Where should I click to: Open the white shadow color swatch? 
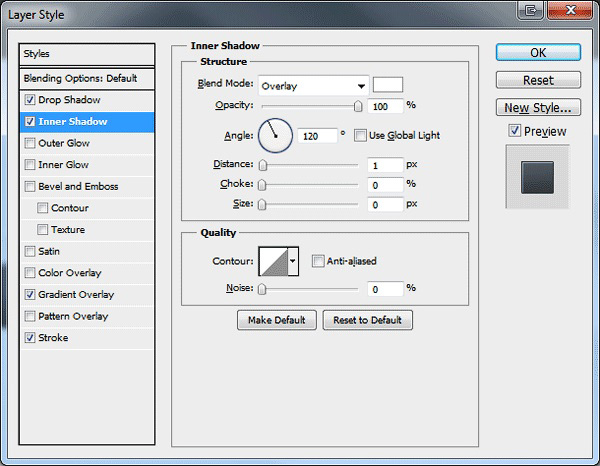pyautogui.click(x=388, y=85)
